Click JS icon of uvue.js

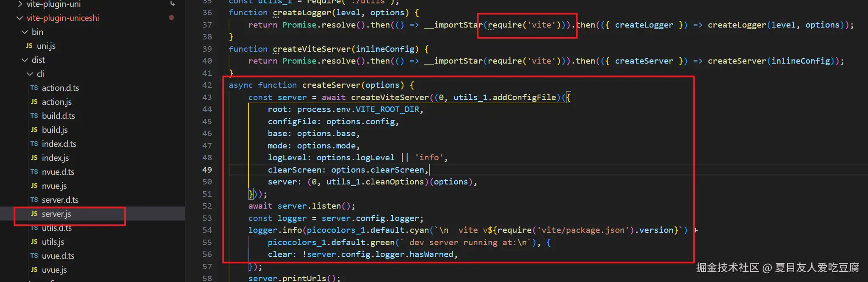click(x=34, y=270)
